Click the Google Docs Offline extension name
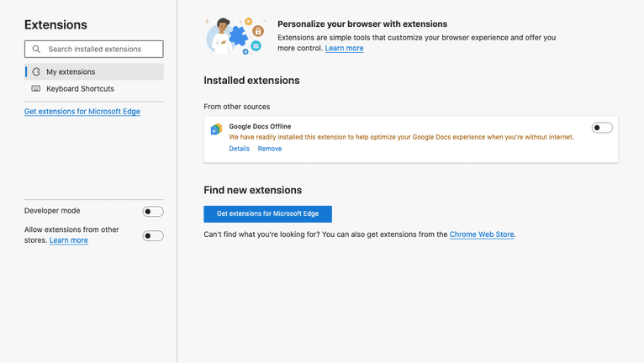The width and height of the screenshot is (644, 363). [x=260, y=127]
